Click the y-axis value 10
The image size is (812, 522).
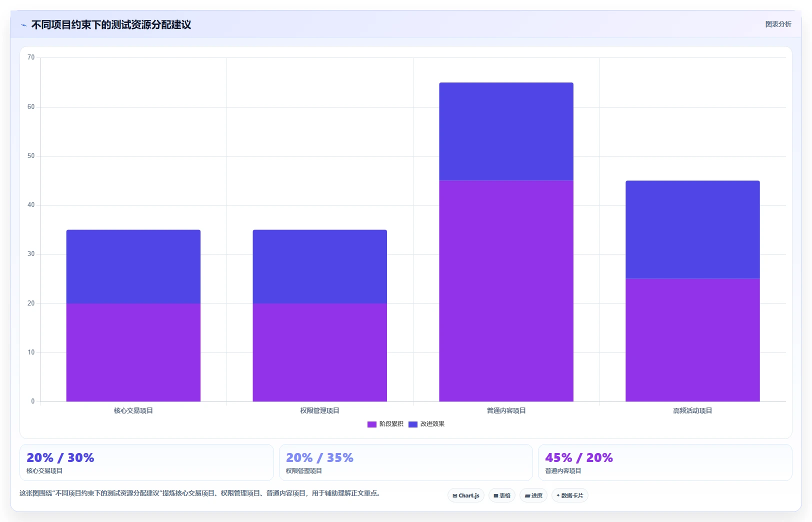pyautogui.click(x=31, y=352)
